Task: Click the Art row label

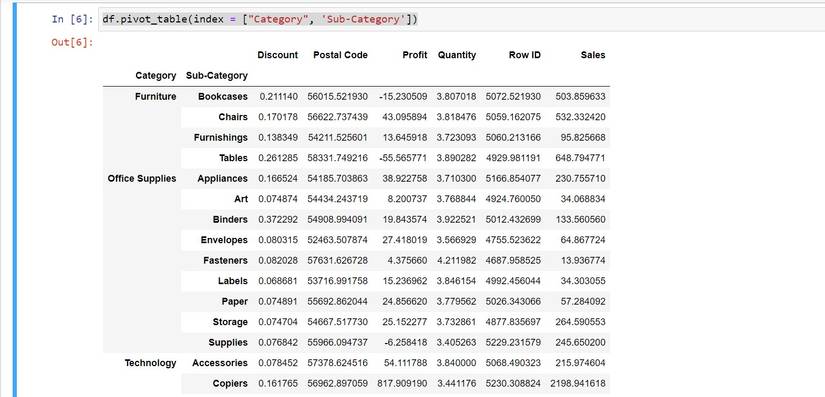Action: click(x=241, y=199)
